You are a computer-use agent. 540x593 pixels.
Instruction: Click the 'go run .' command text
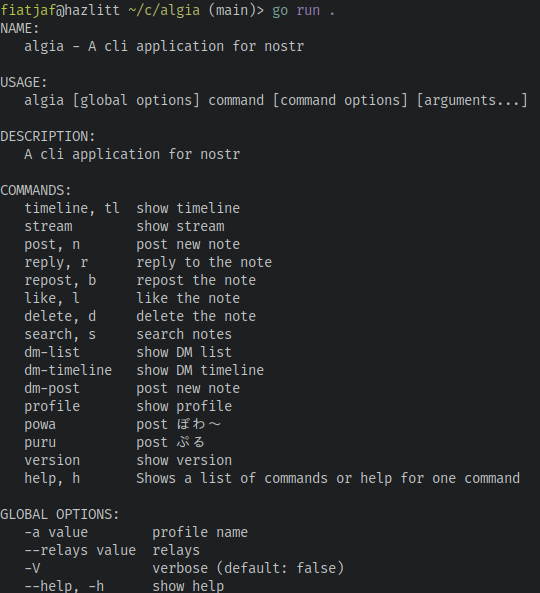(303, 11)
